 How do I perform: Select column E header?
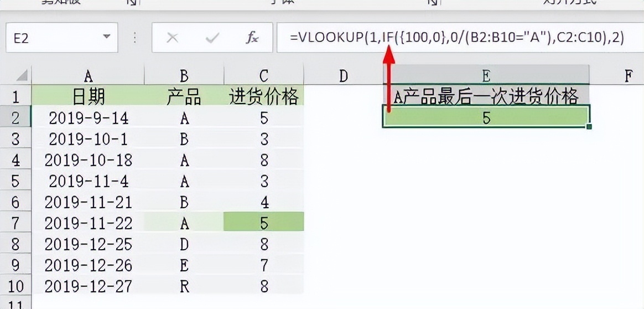[x=486, y=76]
